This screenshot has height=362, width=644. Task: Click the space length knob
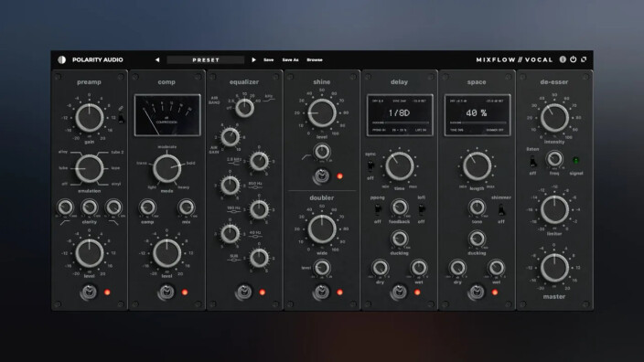477,166
